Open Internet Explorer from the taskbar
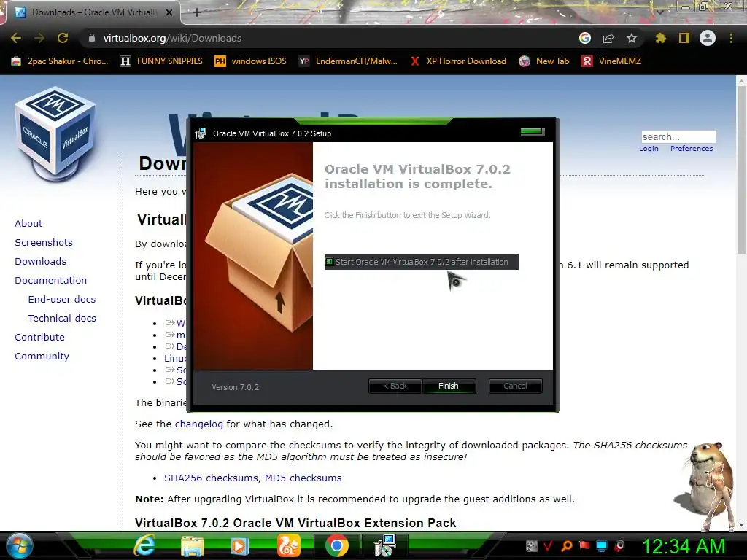 pos(144,545)
